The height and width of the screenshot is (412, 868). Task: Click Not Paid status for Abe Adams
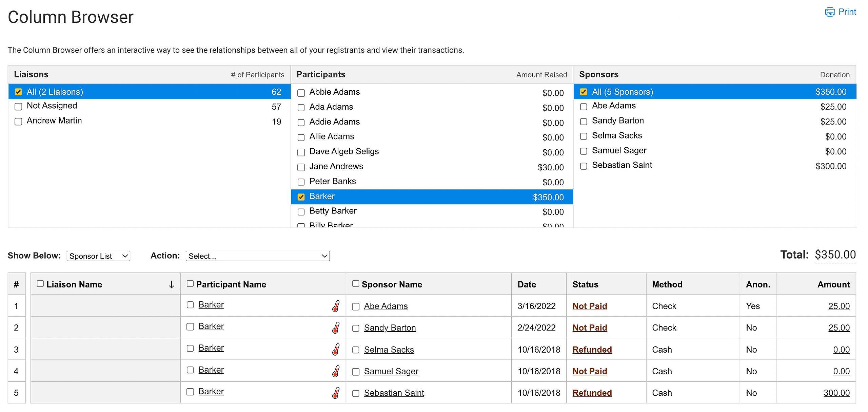coord(590,306)
